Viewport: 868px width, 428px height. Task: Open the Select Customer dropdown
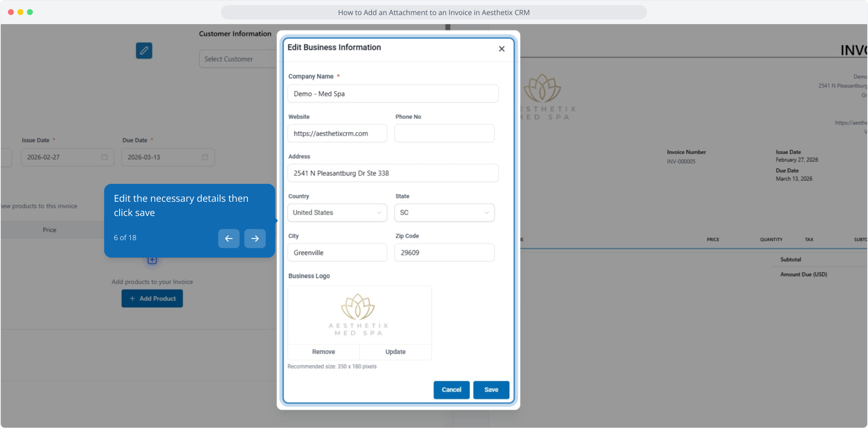click(238, 59)
